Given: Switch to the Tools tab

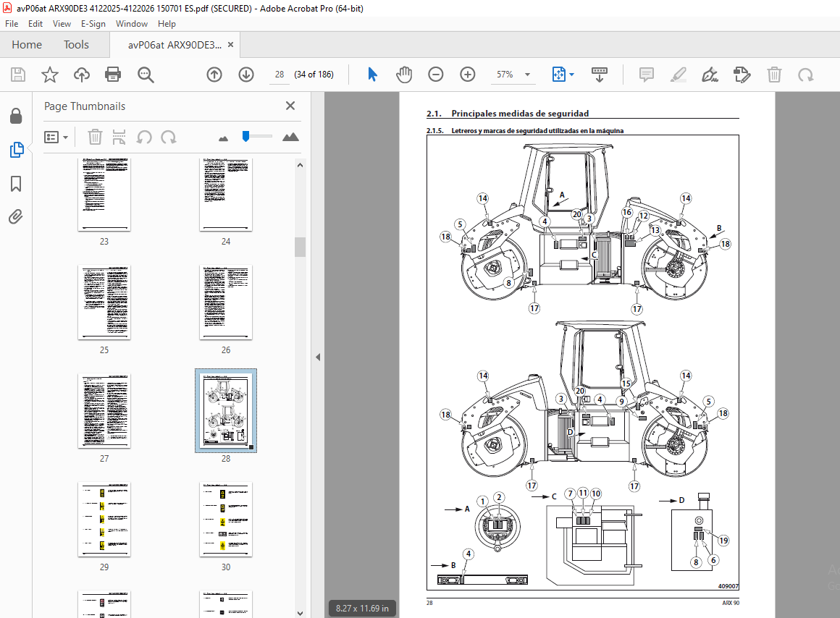Looking at the screenshot, I should pos(76,44).
